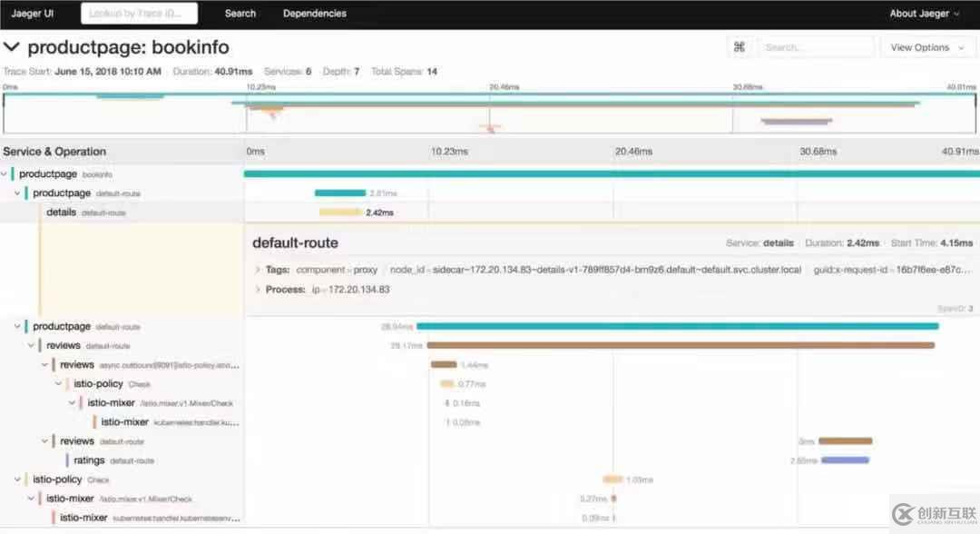Image resolution: width=980 pixels, height=534 pixels.
Task: Click the blue ratings span bar
Action: pos(845,460)
